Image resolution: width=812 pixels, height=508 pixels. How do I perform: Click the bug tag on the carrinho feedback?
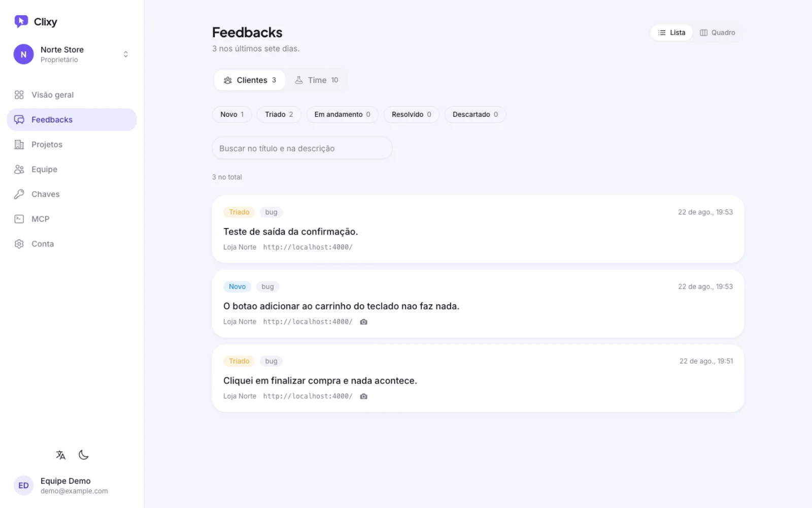tap(267, 287)
